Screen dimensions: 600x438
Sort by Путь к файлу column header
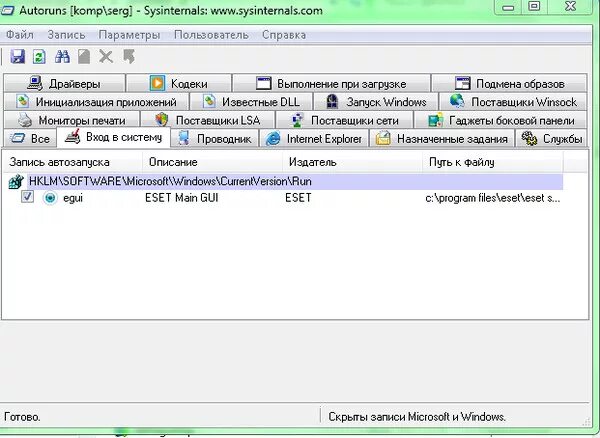492,162
